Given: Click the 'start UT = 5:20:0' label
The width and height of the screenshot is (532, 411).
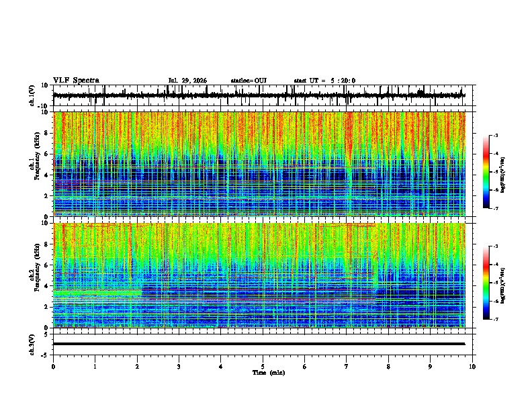Looking at the screenshot, I should coord(324,81).
